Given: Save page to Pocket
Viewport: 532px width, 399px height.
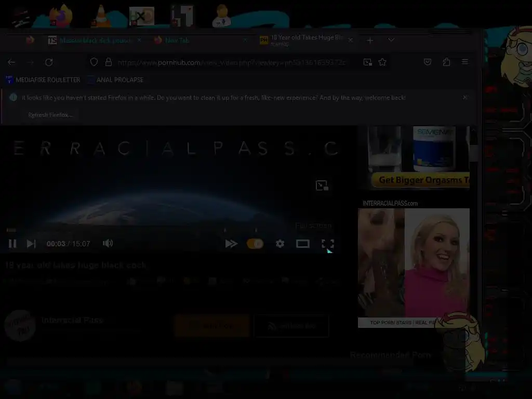Looking at the screenshot, I should pyautogui.click(x=428, y=62).
